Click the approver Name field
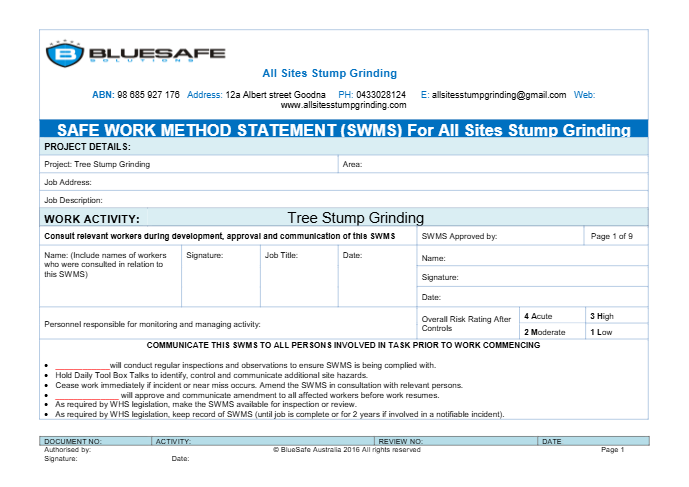 pyautogui.click(x=532, y=256)
